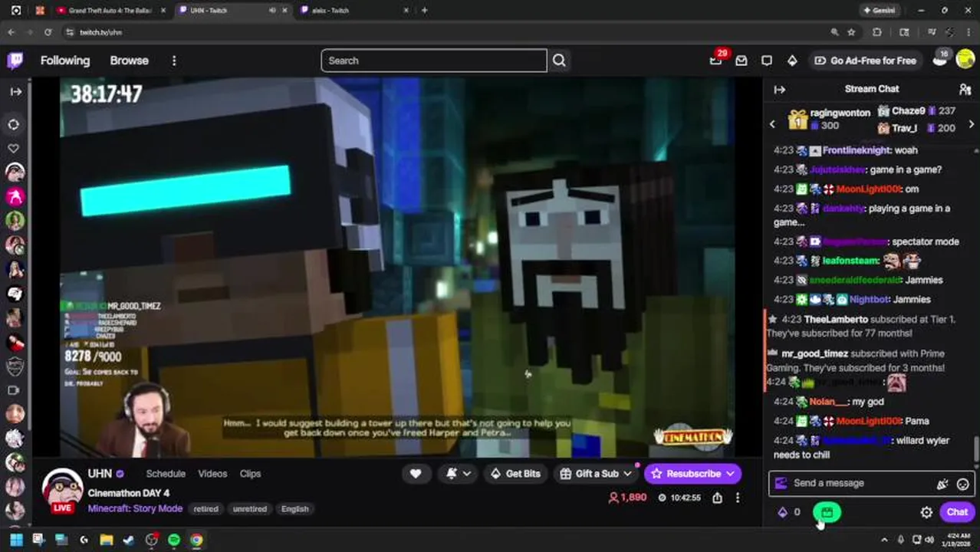Viewport: 980px width, 552px height.
Task: Click the green channel points reward button
Action: 827,512
